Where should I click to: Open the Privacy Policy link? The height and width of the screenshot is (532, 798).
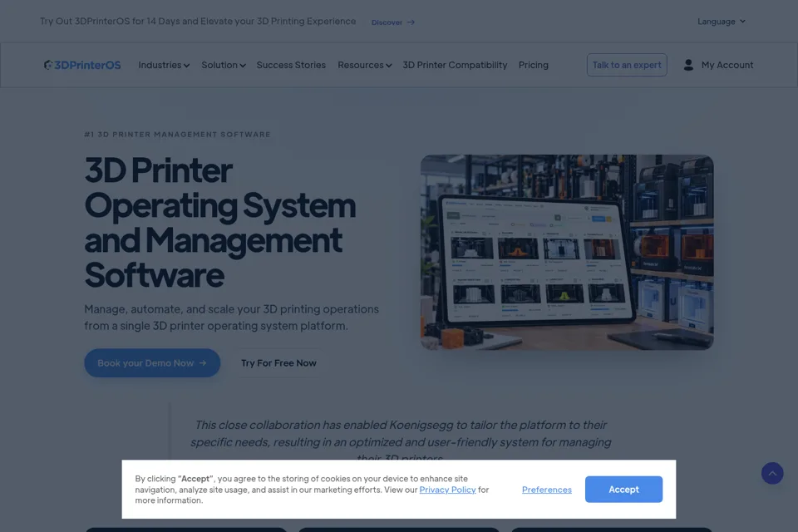447,490
